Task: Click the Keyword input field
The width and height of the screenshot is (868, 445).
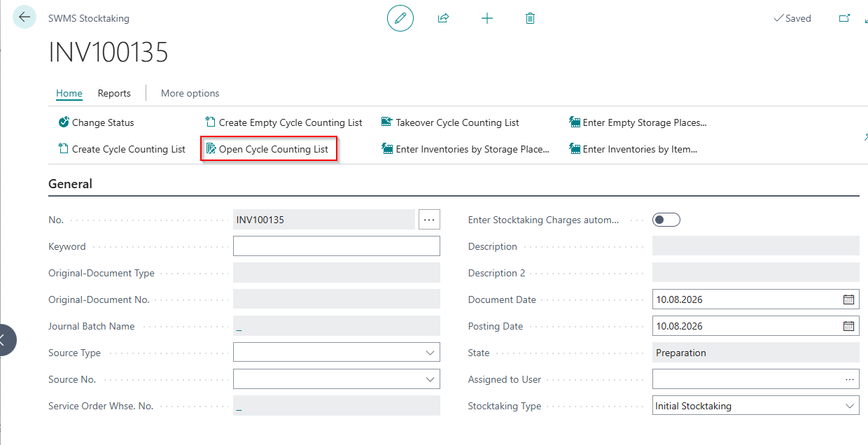Action: 337,246
